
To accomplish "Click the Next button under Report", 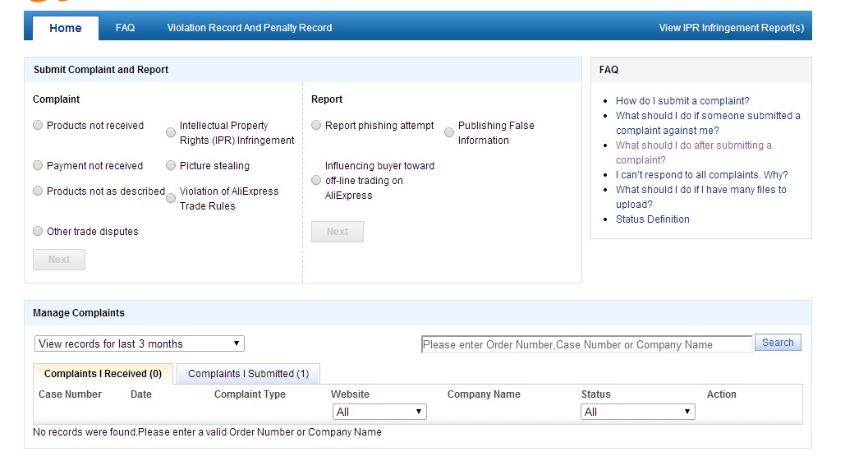I will pos(338,232).
